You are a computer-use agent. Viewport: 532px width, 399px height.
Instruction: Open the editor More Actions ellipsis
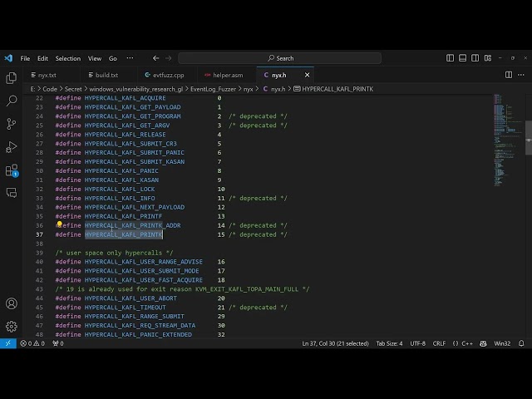(521, 75)
